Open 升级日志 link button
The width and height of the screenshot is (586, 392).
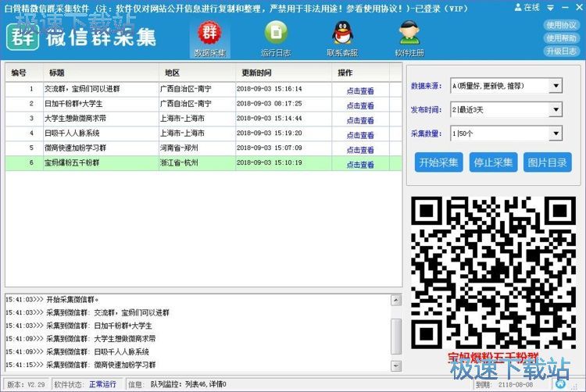point(561,51)
